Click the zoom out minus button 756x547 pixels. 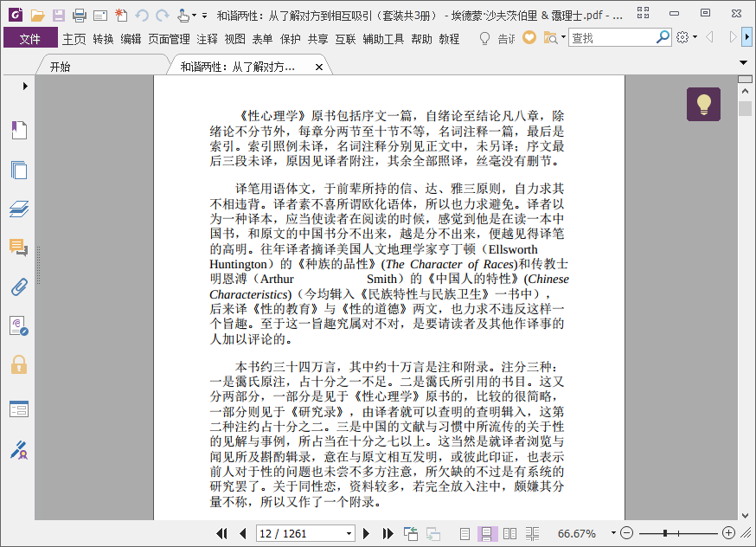tap(626, 533)
